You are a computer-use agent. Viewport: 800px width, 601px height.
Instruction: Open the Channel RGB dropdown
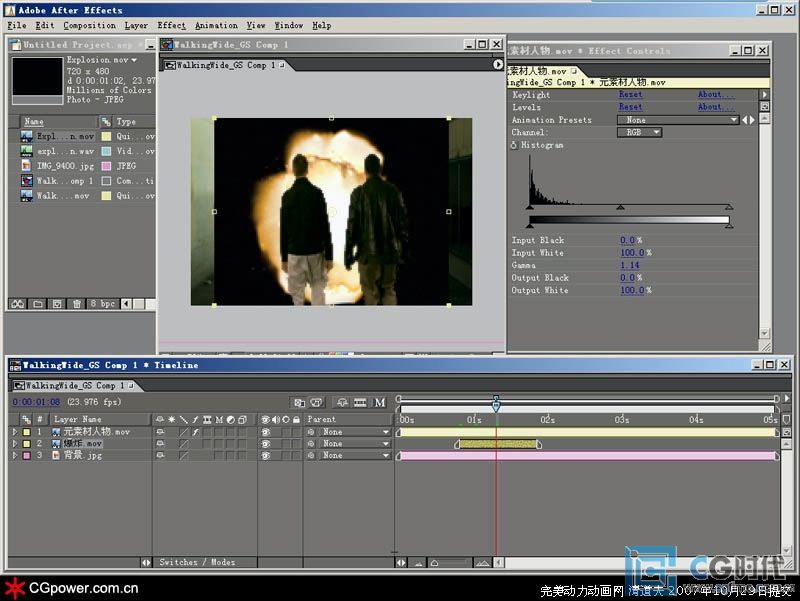641,132
